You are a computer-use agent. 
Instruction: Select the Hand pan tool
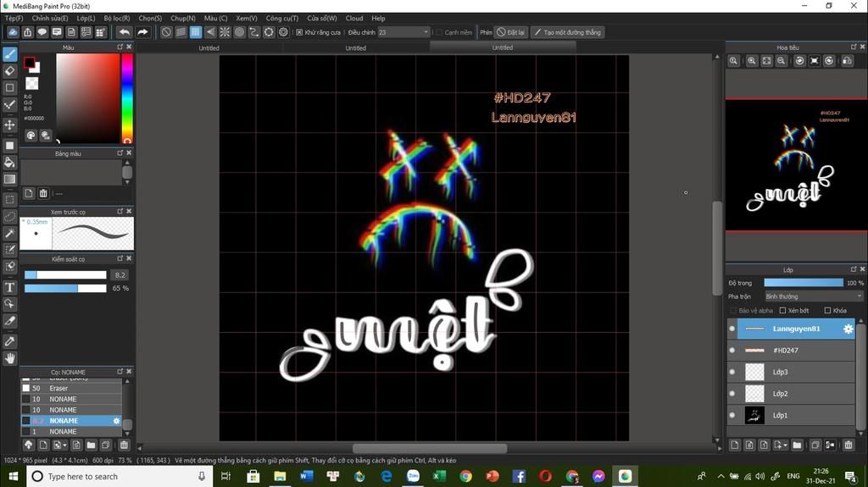click(x=9, y=358)
